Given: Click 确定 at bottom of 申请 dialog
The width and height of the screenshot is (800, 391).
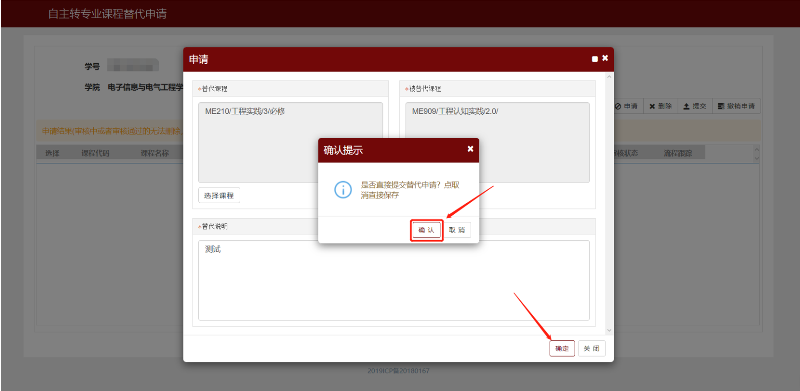Looking at the screenshot, I should click(x=562, y=349).
